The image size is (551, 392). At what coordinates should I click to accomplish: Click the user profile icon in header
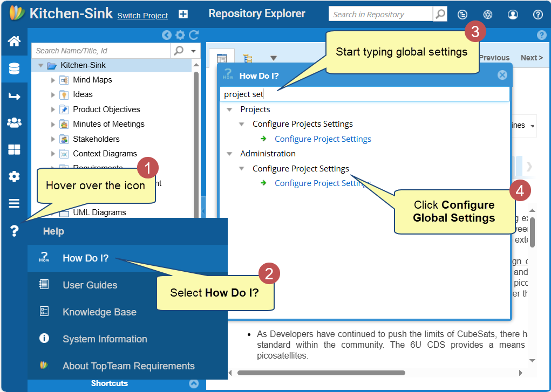513,15
